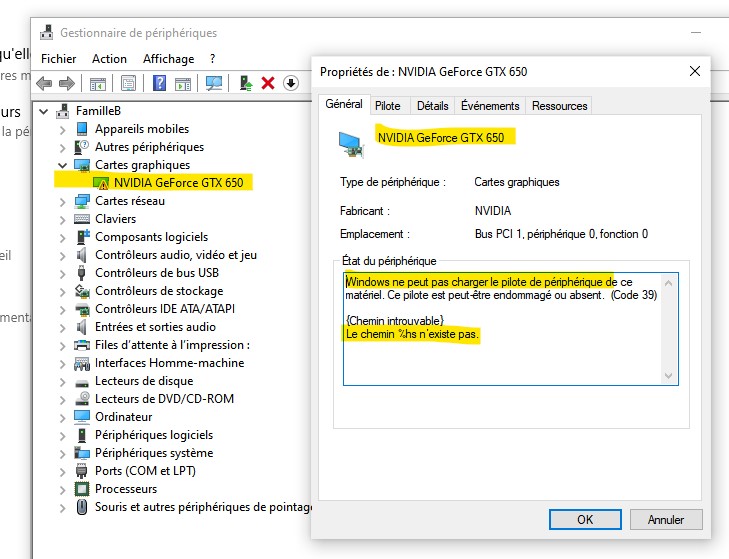Switch to the Pilote tab

pyautogui.click(x=388, y=106)
